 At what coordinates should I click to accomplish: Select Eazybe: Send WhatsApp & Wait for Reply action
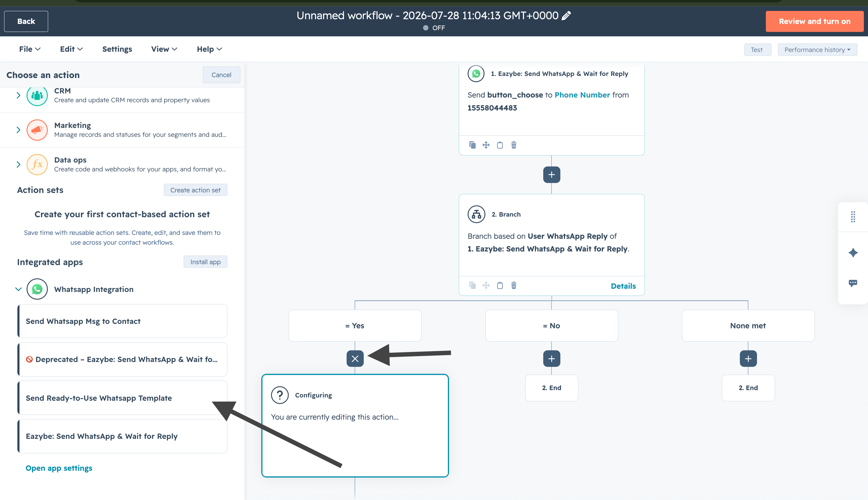pos(122,436)
